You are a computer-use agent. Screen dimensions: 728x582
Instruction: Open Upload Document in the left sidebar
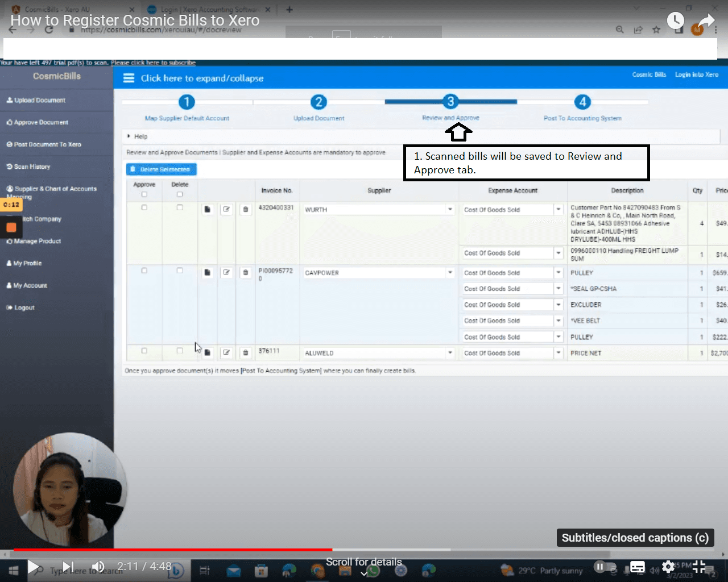click(36, 100)
